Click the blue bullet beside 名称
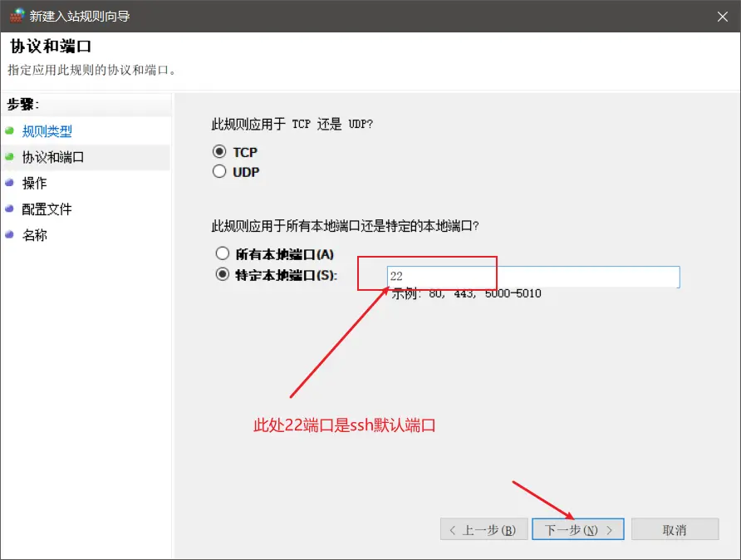This screenshot has height=560, width=741. [x=9, y=234]
